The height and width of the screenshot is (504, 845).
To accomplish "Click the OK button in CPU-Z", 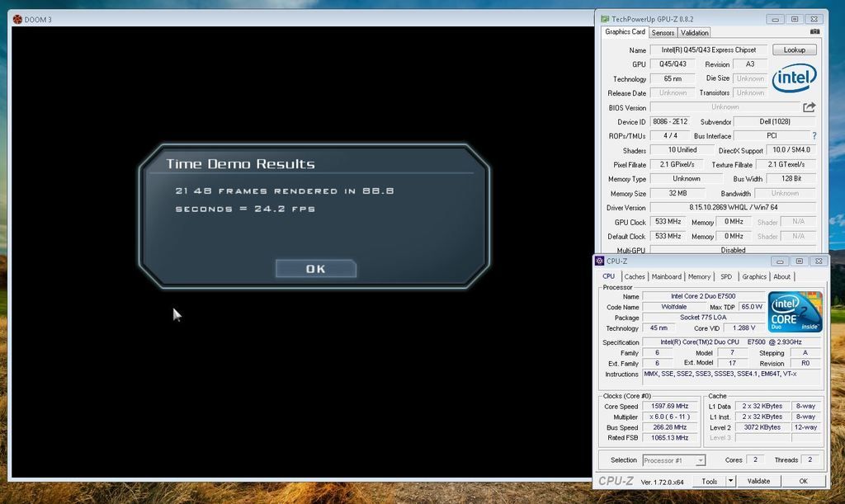I will (803, 482).
